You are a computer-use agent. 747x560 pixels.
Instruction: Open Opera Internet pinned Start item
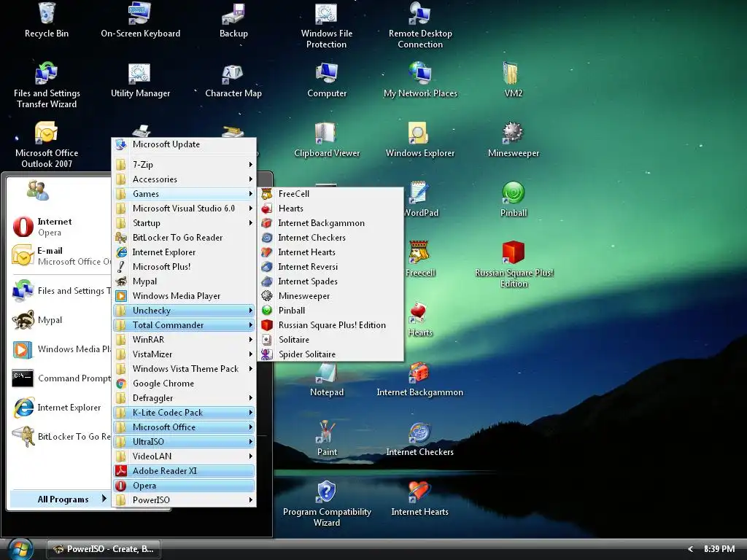61,227
